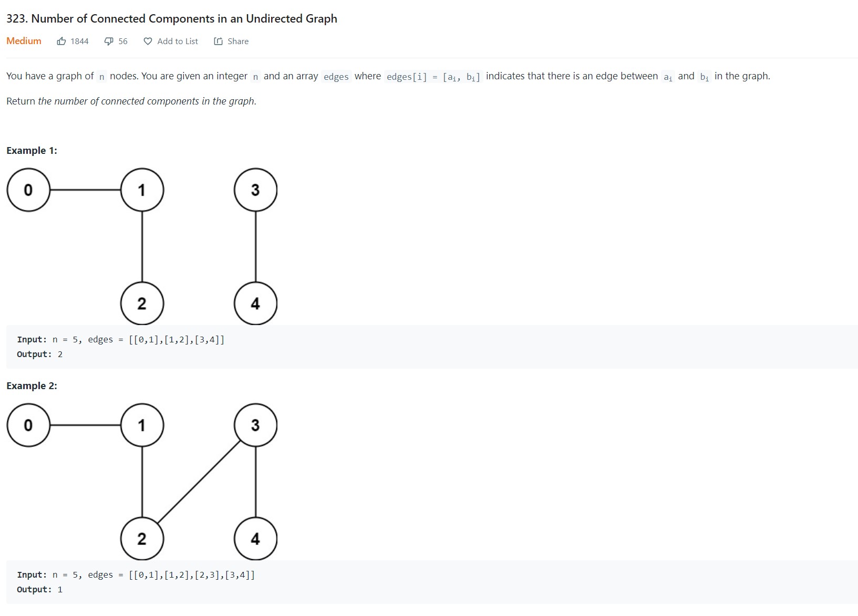
Task: Click node 2 in Example 2 graph
Action: [x=142, y=539]
